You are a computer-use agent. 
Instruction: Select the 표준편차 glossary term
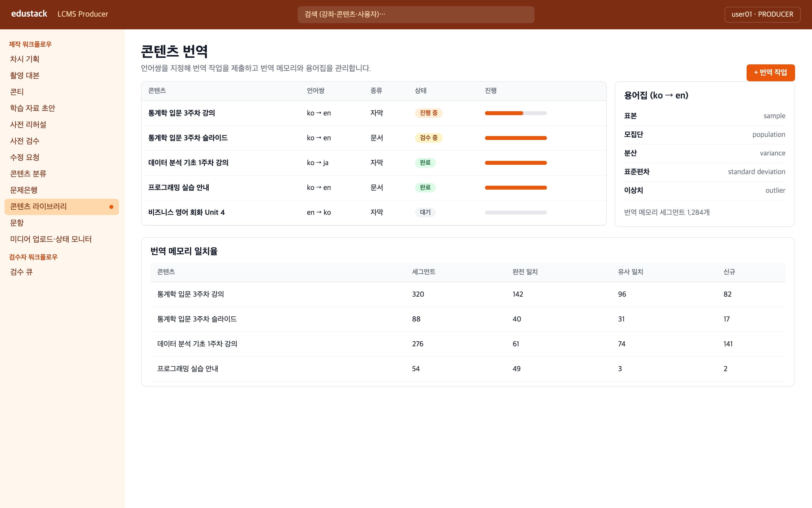pyautogui.click(x=637, y=172)
